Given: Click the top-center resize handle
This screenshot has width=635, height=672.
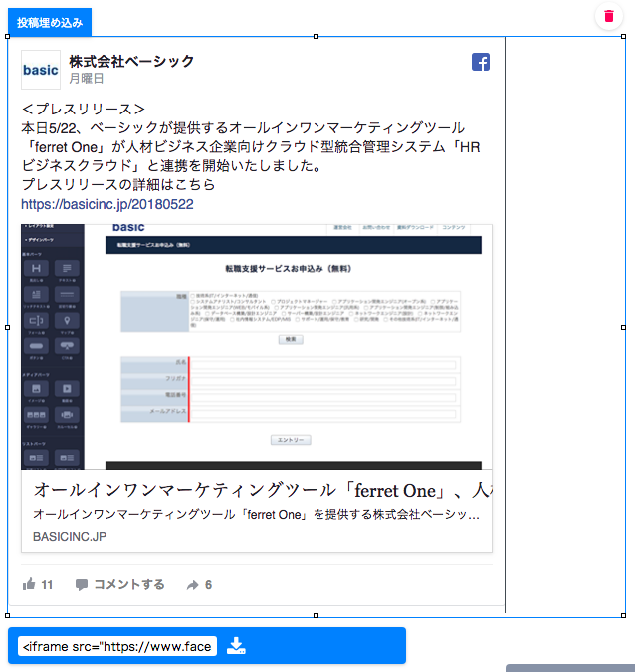Looking at the screenshot, I should tap(316, 37).
